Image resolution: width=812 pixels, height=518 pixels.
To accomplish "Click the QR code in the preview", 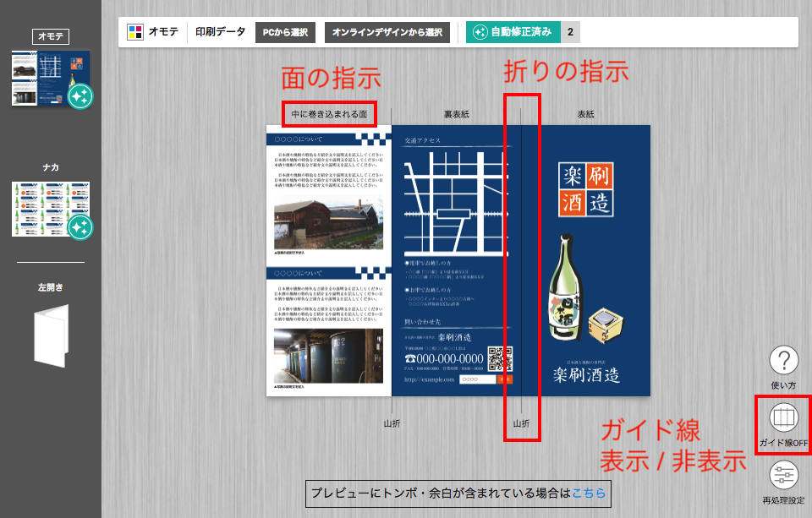I will (501, 358).
